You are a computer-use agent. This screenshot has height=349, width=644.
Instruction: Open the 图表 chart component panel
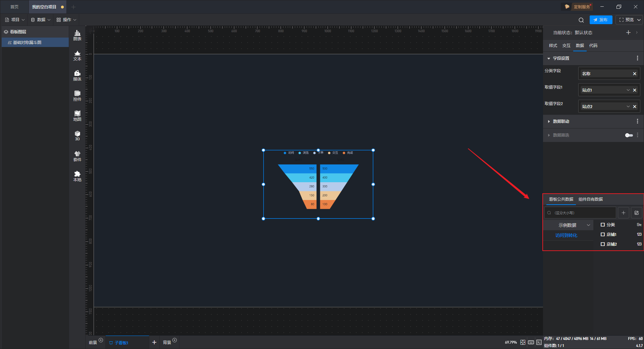pos(77,35)
